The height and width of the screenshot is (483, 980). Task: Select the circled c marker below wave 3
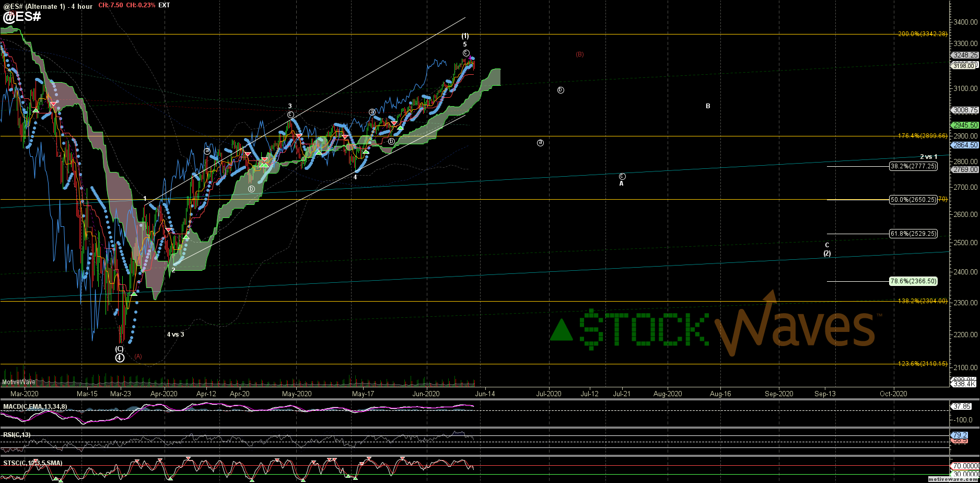(x=290, y=114)
